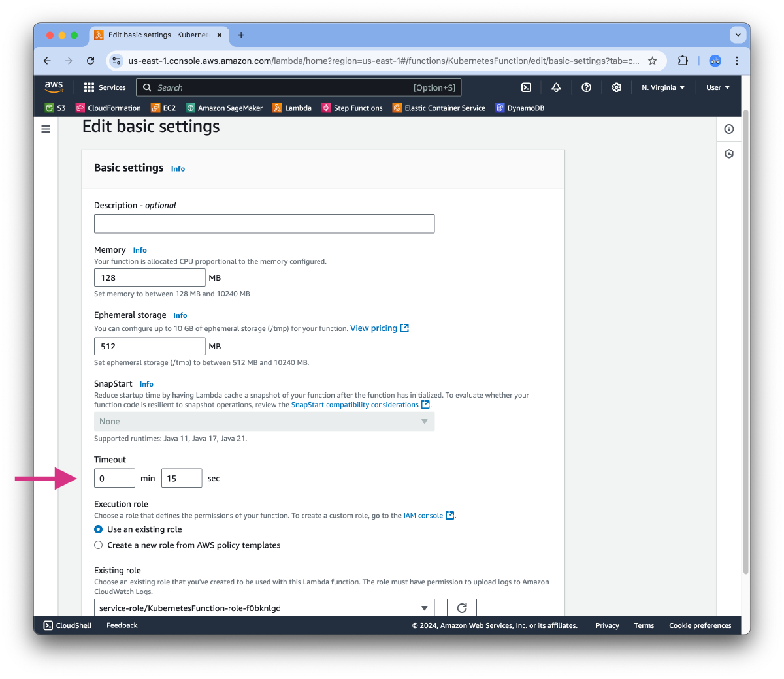Open SnapStart Info link
This screenshot has height=679, width=784.
pyautogui.click(x=146, y=384)
